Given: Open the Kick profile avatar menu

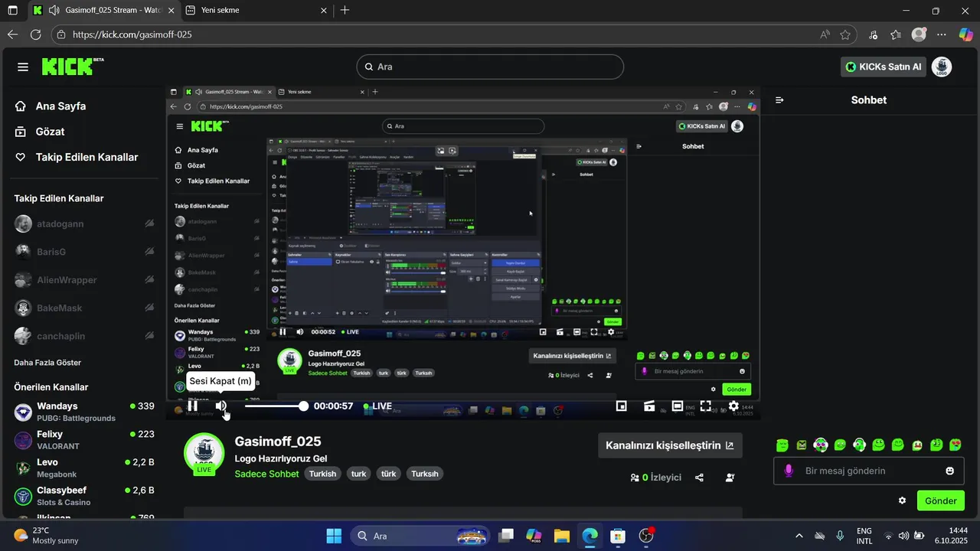Looking at the screenshot, I should [x=942, y=67].
